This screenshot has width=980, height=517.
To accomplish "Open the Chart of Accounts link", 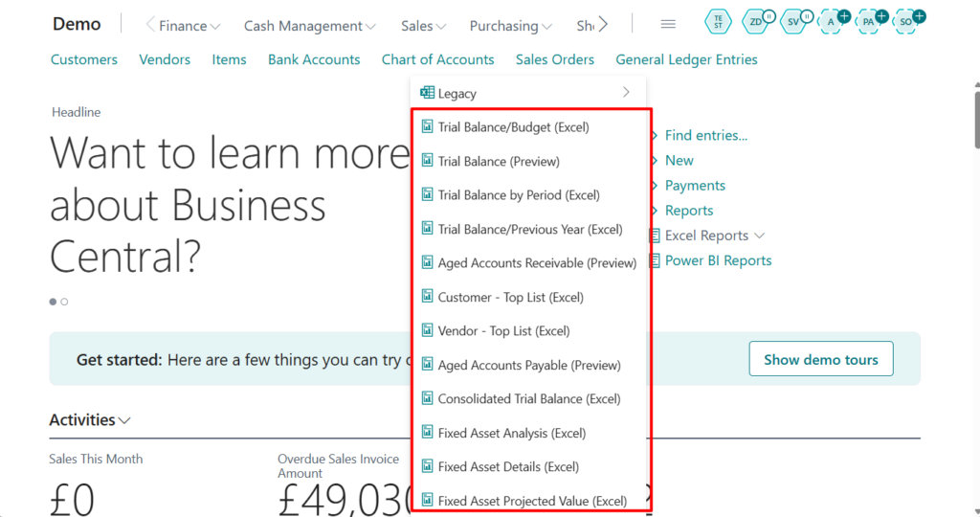I will coord(437,59).
